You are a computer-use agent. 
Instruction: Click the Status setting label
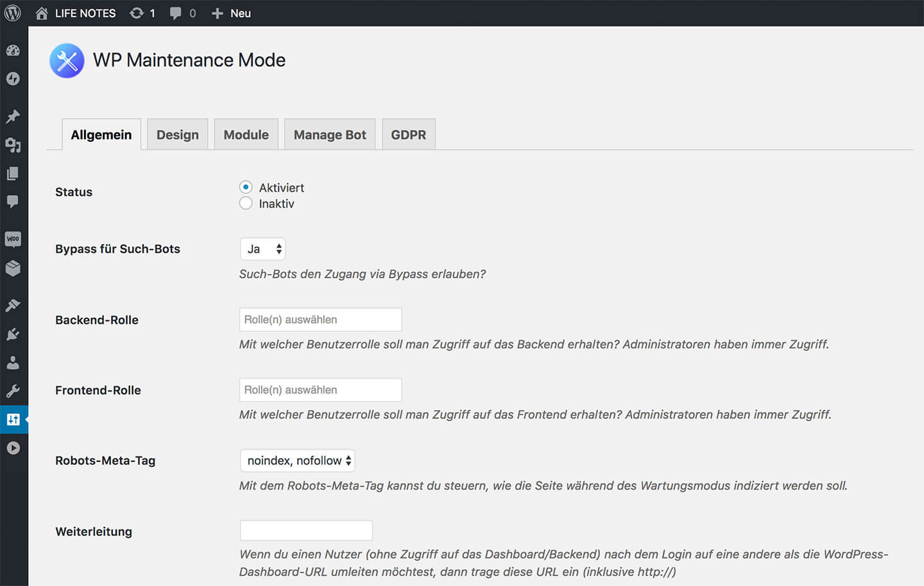click(74, 192)
